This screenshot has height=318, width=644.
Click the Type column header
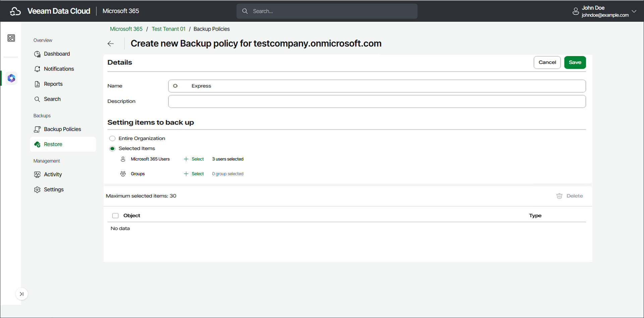(535, 216)
